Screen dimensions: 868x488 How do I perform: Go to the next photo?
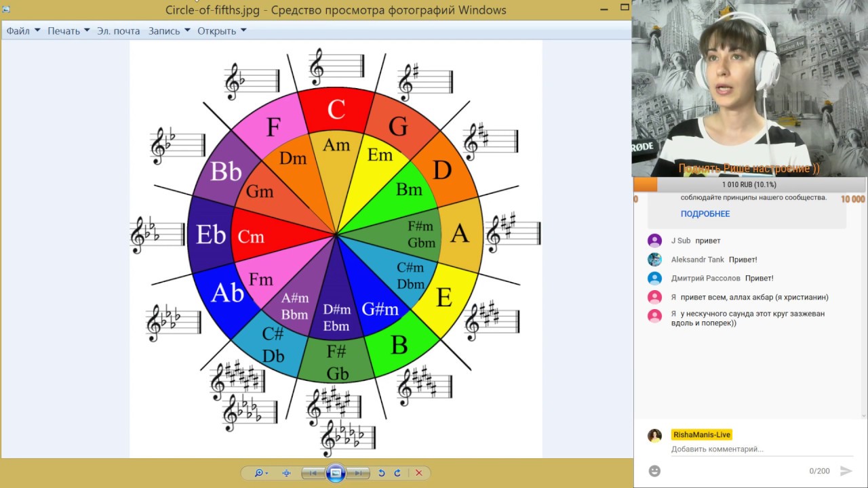pos(358,473)
